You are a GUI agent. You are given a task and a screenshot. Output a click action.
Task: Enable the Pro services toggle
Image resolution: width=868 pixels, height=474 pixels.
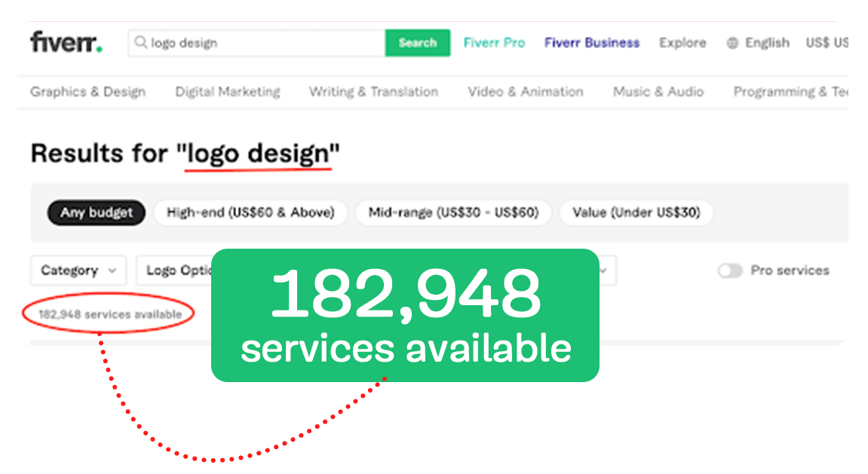pos(730,271)
